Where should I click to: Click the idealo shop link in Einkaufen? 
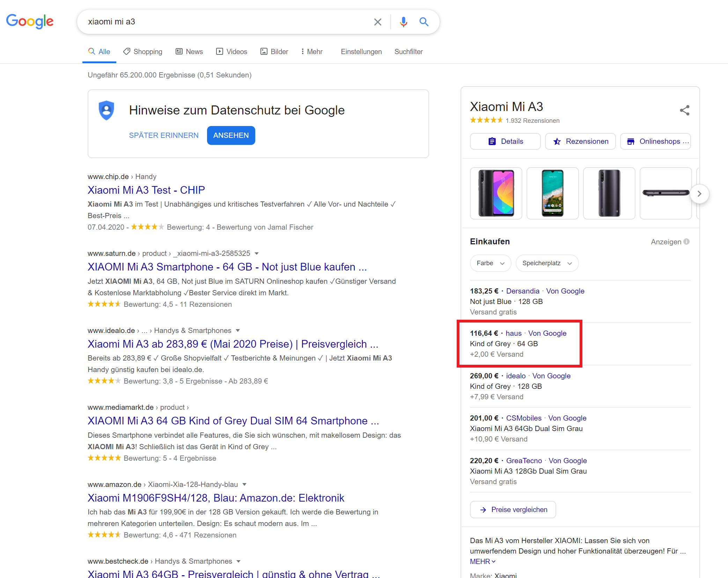click(x=516, y=376)
